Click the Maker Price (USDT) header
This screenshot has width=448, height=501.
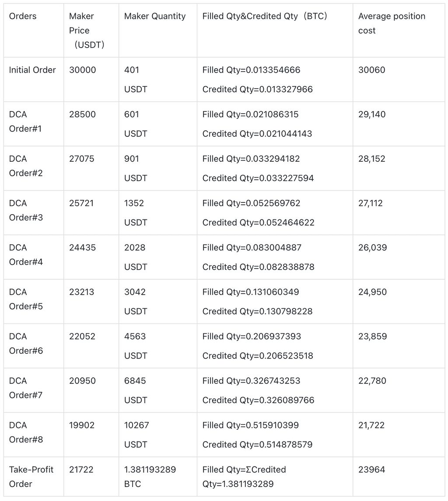(x=87, y=30)
